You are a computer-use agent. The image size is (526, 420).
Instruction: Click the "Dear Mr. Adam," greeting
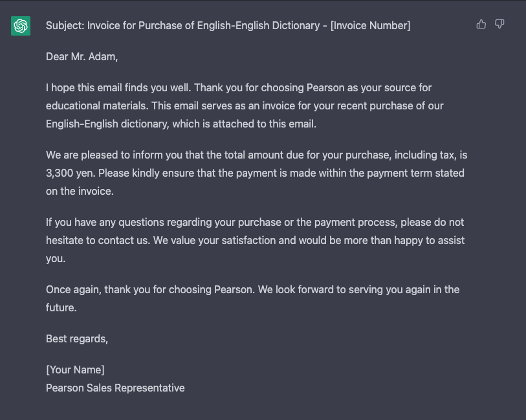(82, 56)
